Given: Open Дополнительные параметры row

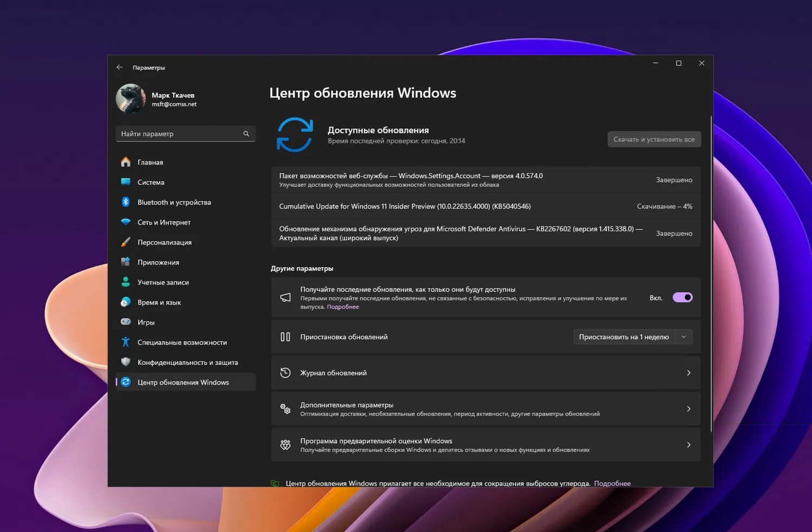Looking at the screenshot, I should [x=486, y=409].
